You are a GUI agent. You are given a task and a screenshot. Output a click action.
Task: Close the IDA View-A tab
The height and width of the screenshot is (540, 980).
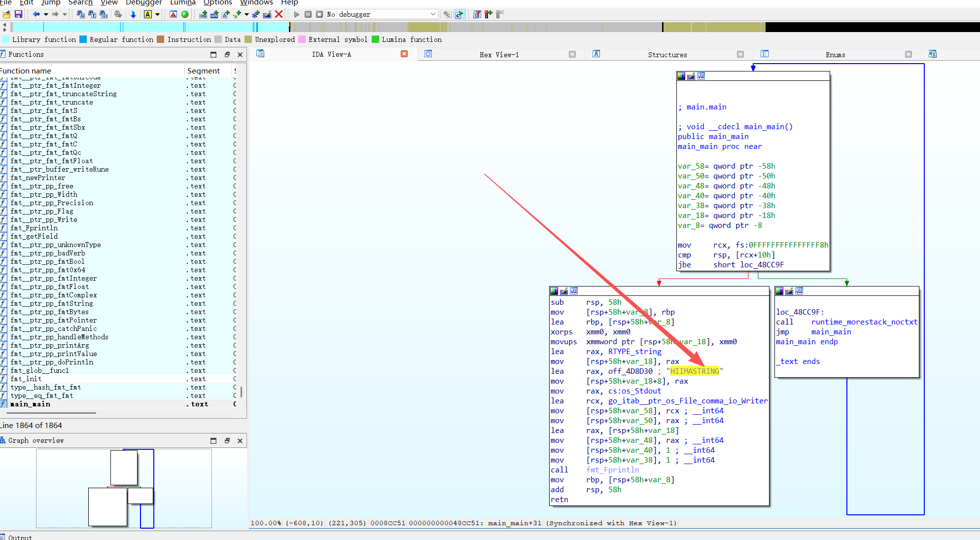point(404,54)
